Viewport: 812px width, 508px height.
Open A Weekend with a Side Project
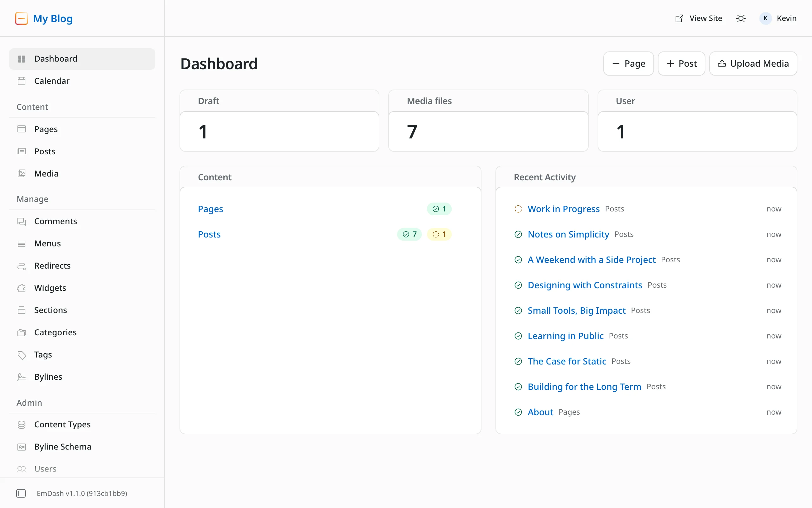[591, 260]
